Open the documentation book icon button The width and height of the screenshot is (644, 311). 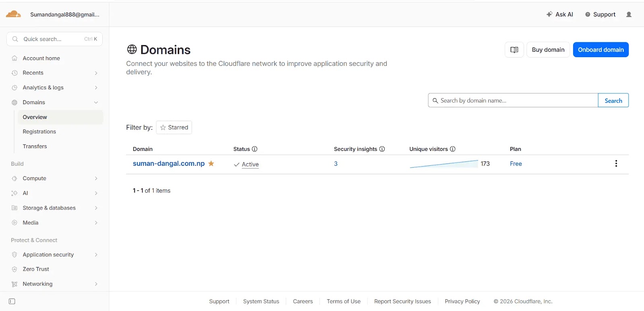tap(514, 50)
